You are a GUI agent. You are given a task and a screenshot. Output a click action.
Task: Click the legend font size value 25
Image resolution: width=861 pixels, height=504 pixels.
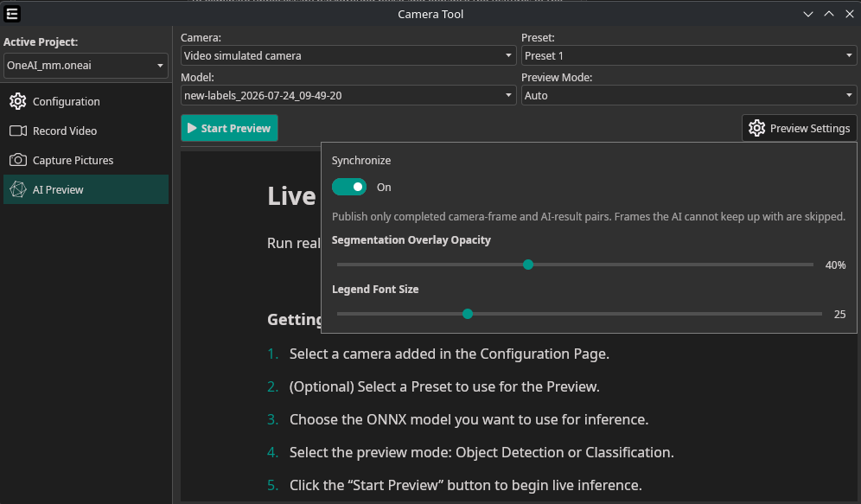[x=839, y=315]
